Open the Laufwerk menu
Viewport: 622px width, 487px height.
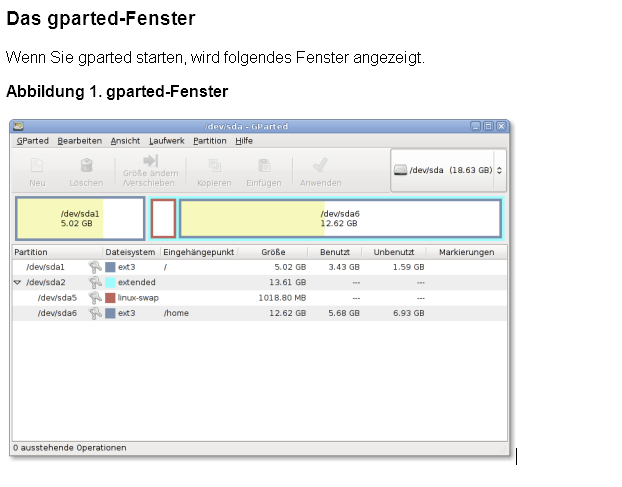167,141
